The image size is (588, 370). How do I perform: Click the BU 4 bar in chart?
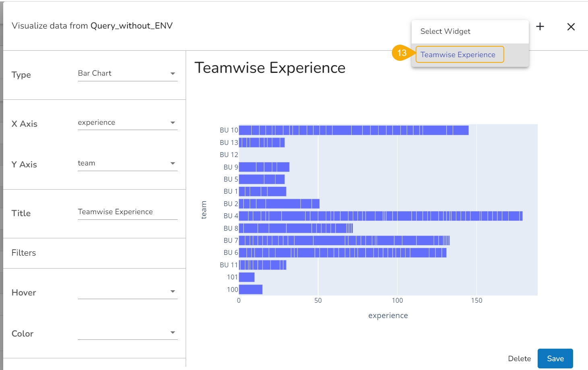[381, 216]
